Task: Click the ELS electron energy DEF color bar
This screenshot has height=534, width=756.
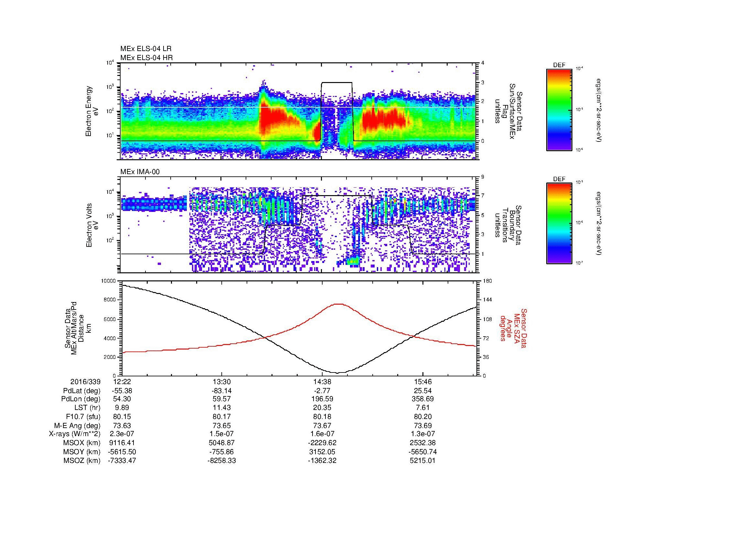Action: [x=559, y=110]
